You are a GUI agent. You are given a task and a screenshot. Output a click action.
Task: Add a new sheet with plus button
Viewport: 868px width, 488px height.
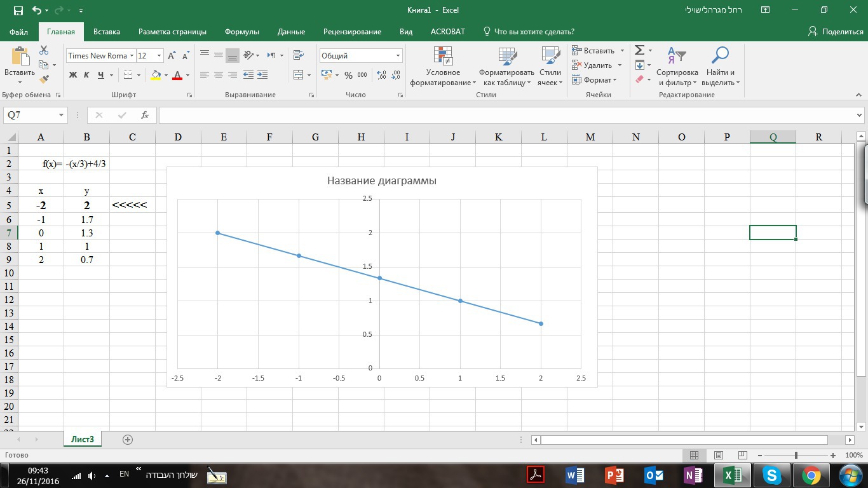pyautogui.click(x=128, y=439)
